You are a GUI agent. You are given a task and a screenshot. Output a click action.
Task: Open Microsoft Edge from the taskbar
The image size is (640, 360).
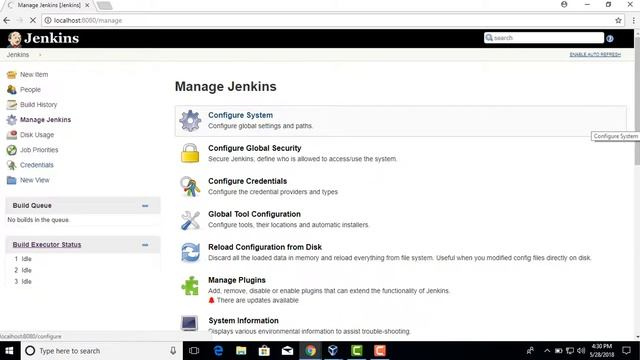pyautogui.click(x=218, y=351)
